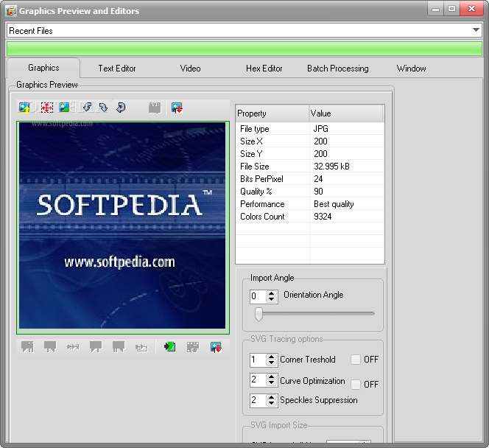Switch to the Graphics tab
Screen dimensions: 489x448
[x=43, y=68]
